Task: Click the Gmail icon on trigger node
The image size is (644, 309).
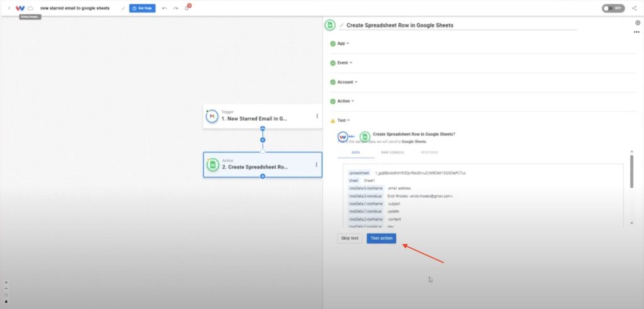Action: click(212, 117)
